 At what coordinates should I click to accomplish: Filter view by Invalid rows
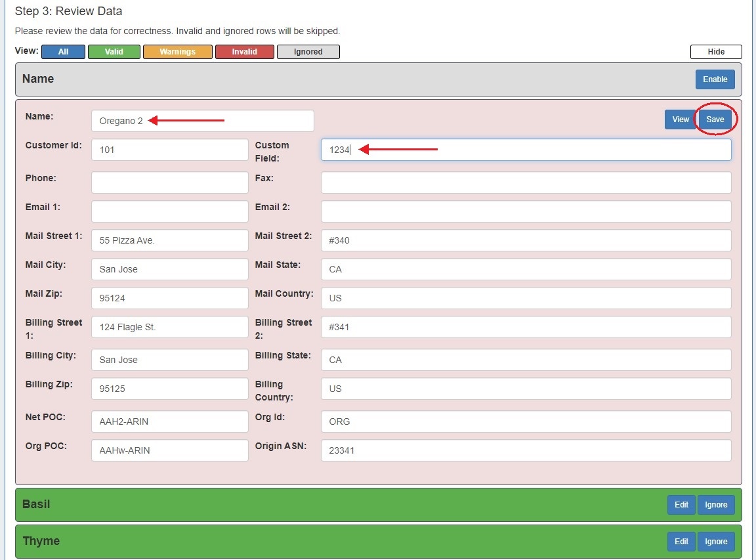[244, 52]
